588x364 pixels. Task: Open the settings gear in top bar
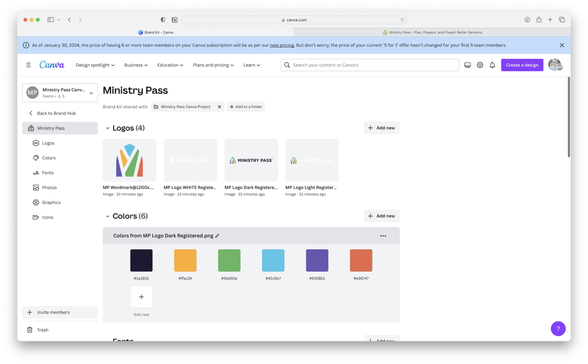480,65
